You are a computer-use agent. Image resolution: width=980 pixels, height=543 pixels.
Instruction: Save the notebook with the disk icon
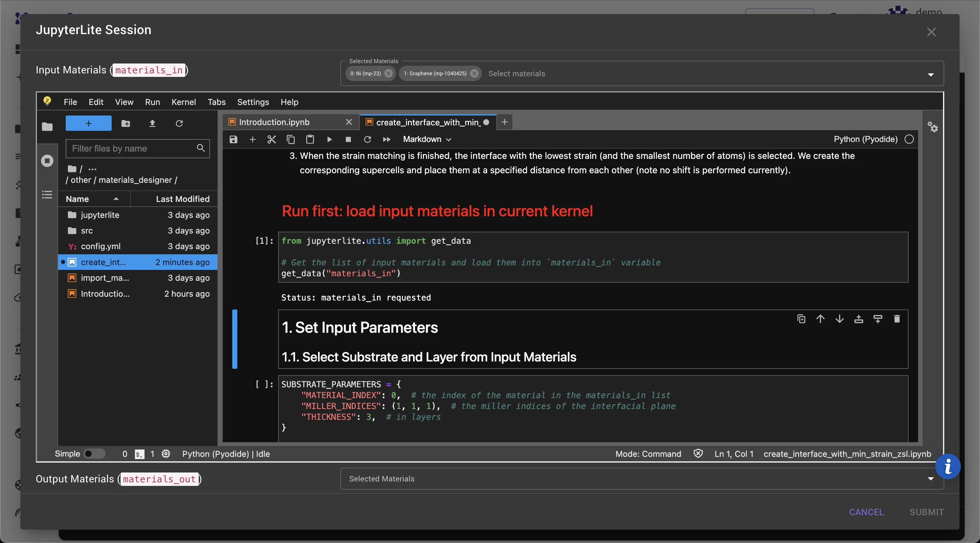233,139
